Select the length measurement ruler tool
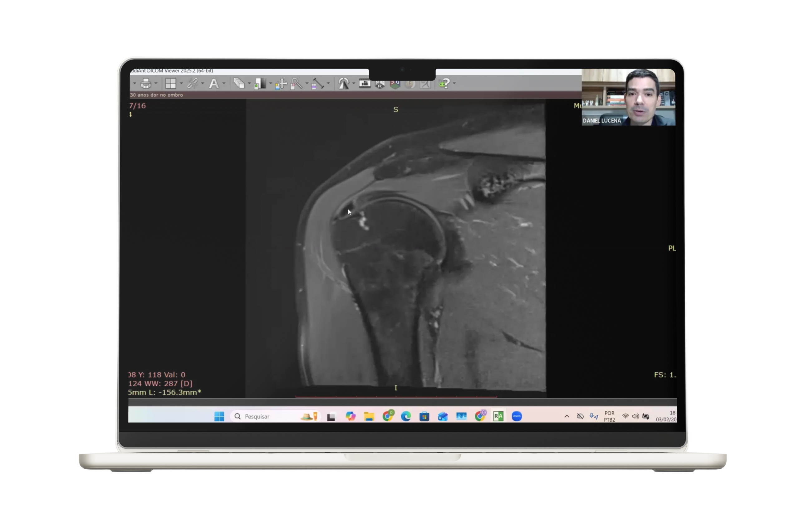 [317, 84]
